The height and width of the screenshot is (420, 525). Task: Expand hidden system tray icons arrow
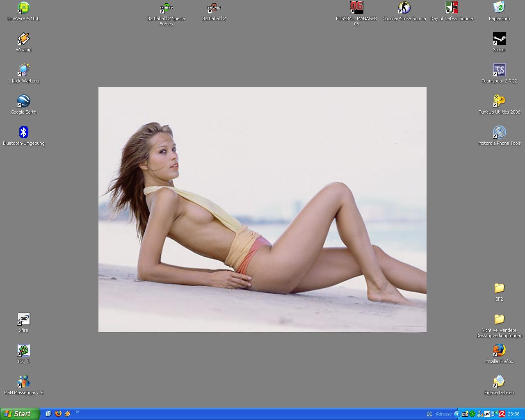click(457, 414)
